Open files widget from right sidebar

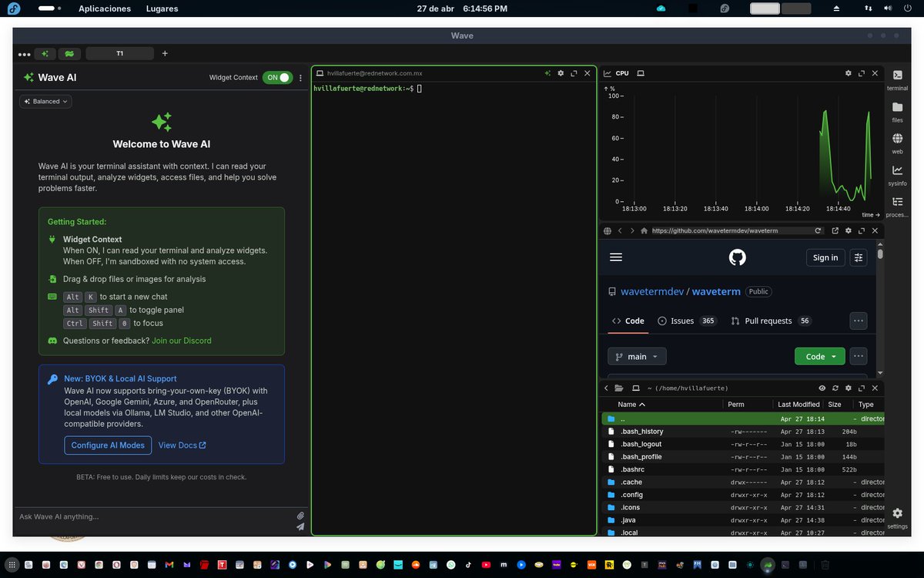897,112
